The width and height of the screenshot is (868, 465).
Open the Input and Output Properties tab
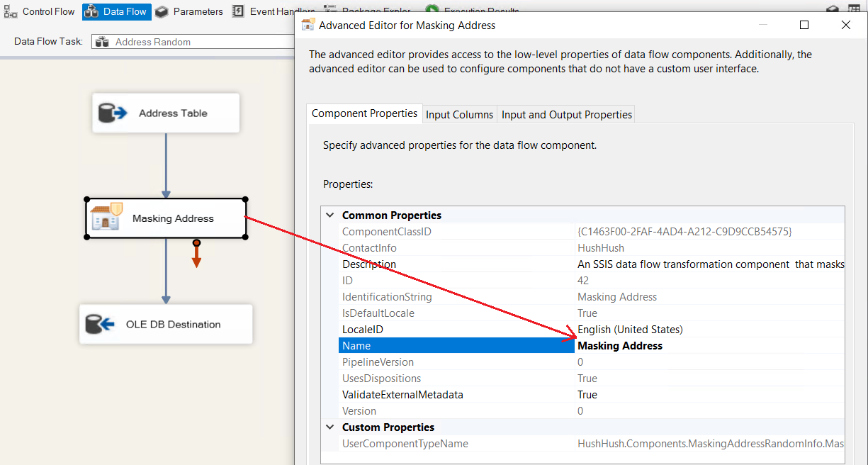click(566, 114)
